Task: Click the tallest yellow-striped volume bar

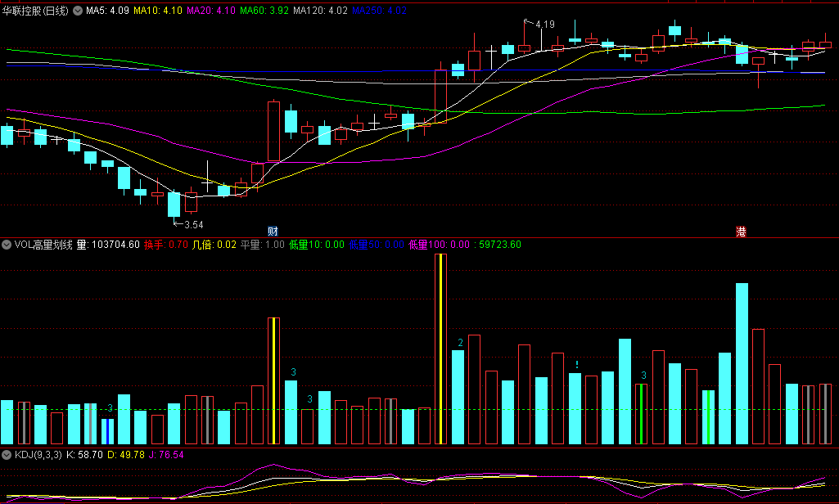Action: pos(440,349)
